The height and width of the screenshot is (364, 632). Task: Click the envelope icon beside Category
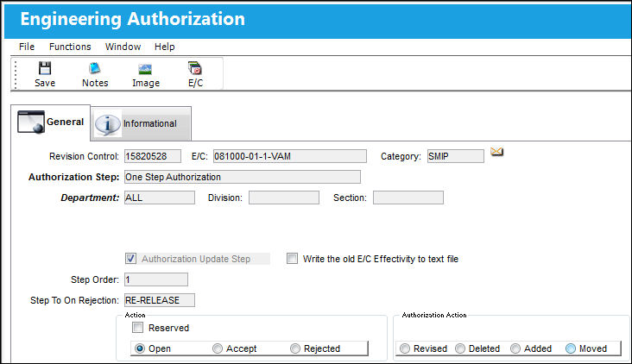tap(496, 152)
